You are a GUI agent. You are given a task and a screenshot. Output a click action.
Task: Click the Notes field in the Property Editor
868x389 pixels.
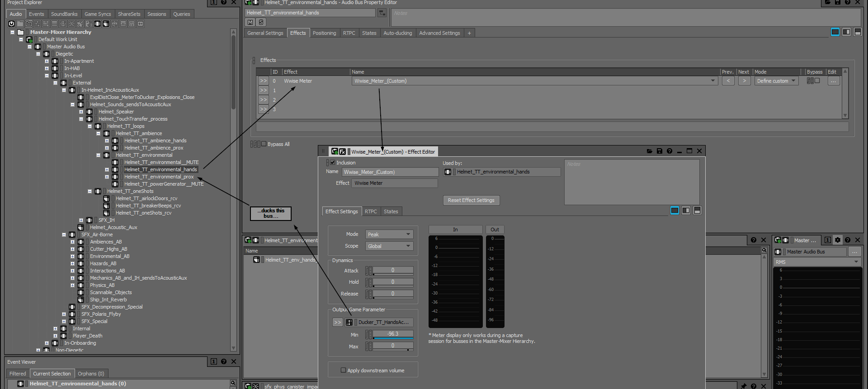pos(626,17)
